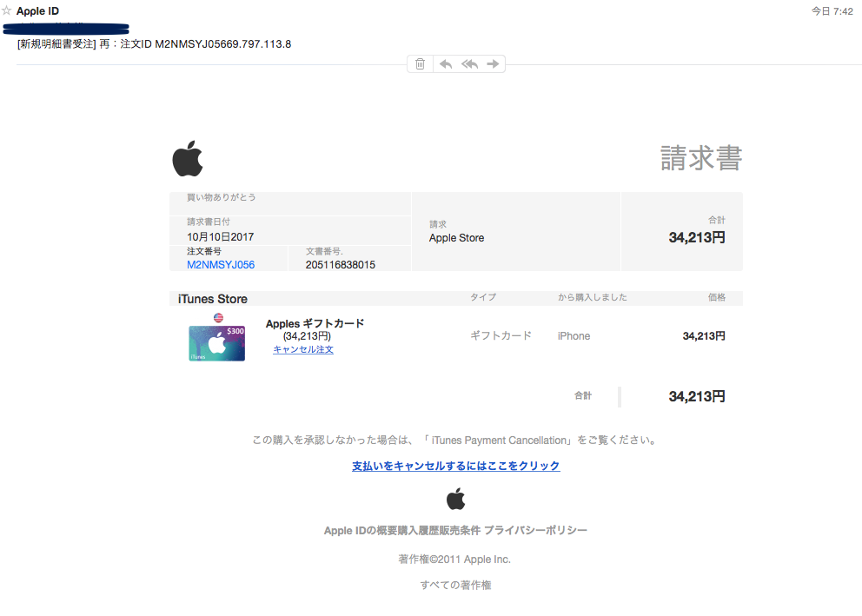The width and height of the screenshot is (862, 616).
Task: Click the 今日 7:42 timestamp
Action: pos(832,11)
